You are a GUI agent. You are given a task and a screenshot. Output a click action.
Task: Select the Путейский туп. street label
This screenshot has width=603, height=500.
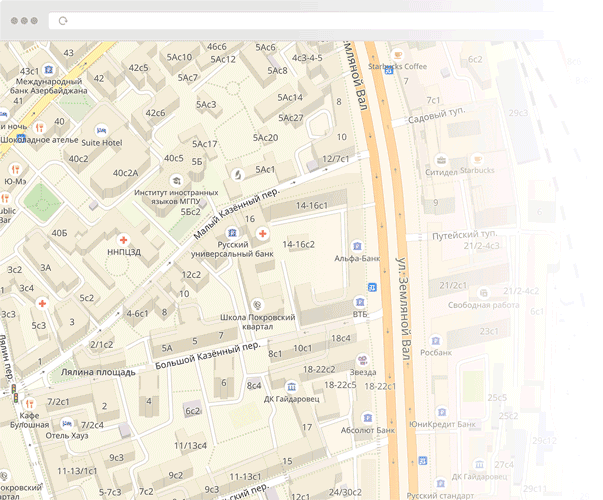tap(465, 235)
